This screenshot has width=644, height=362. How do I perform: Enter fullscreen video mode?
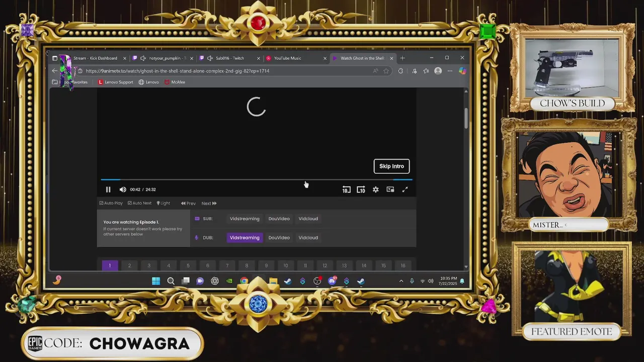pos(405,190)
